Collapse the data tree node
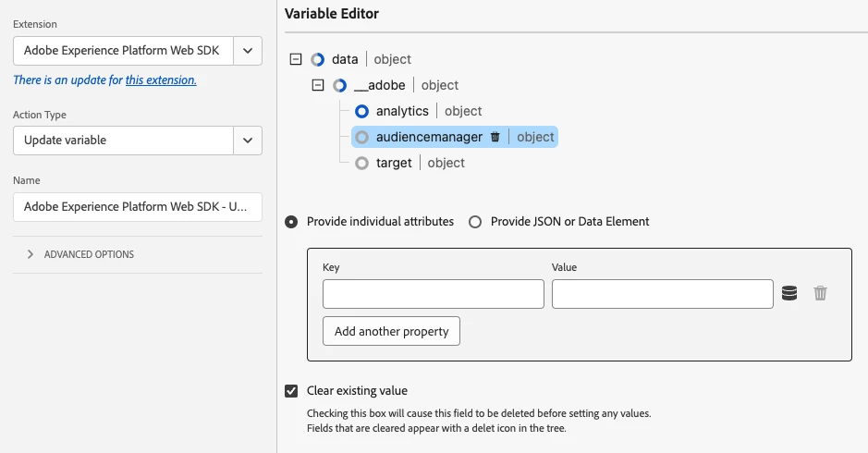 pos(296,59)
